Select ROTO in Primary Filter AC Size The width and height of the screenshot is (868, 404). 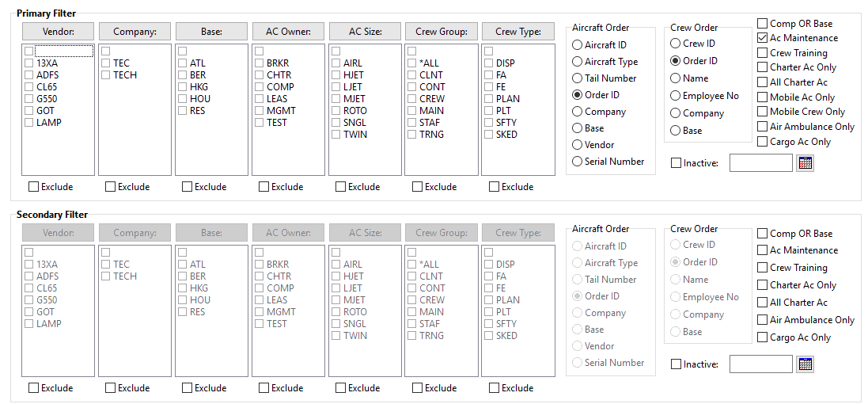(336, 111)
